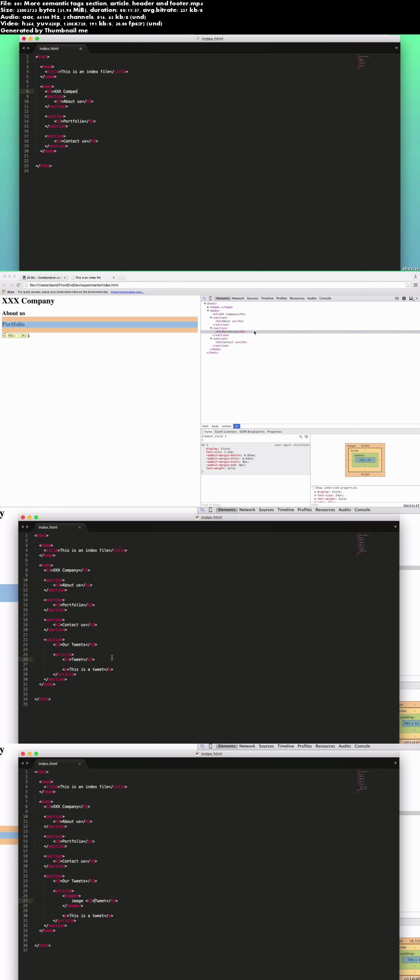Collapse the section containing About us in Elements tree
Viewport: 420px width, 980px height.
pyautogui.click(x=211, y=318)
